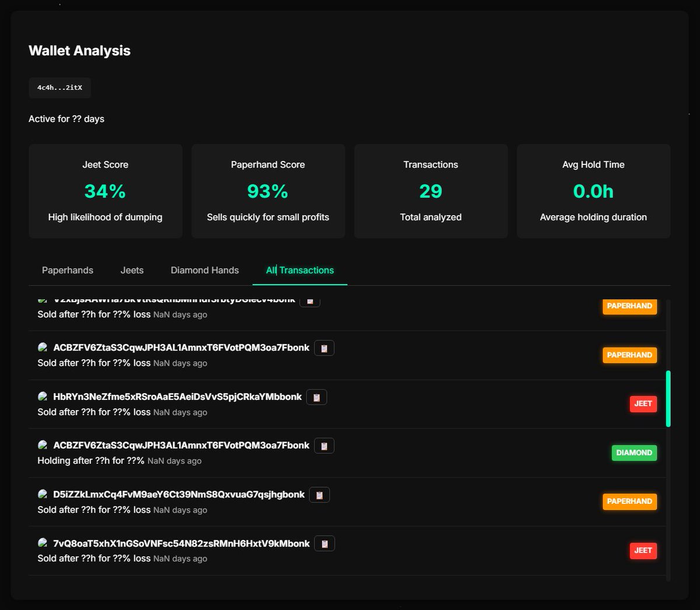Click the 7vQ8oa token coin icon

(43, 542)
